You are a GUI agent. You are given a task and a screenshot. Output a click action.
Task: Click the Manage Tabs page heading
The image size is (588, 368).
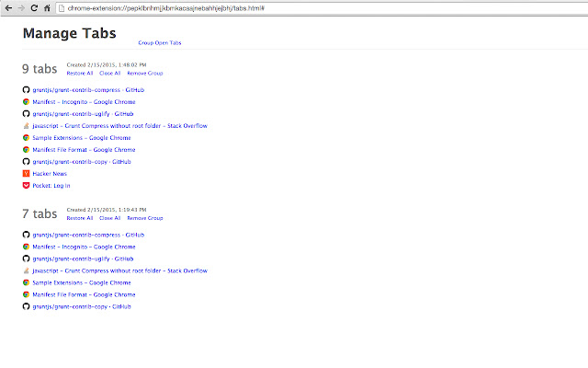point(70,33)
